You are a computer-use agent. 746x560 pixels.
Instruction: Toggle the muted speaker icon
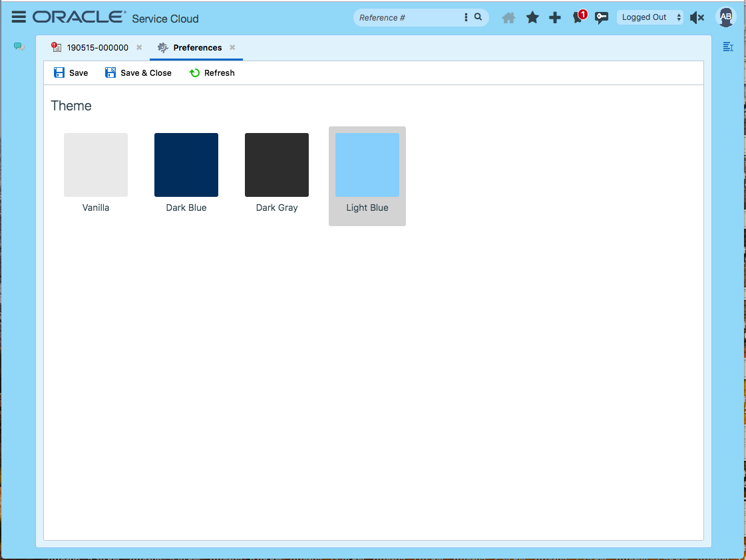coord(697,17)
